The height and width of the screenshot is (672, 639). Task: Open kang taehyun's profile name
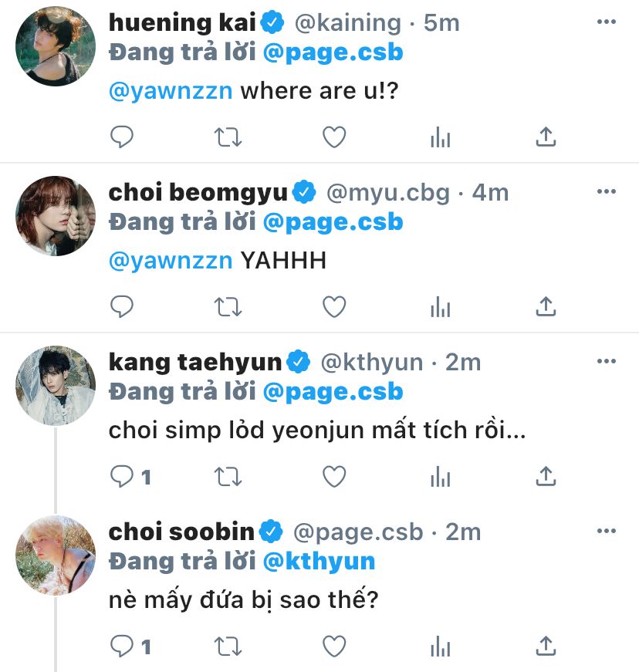pyautogui.click(x=194, y=362)
